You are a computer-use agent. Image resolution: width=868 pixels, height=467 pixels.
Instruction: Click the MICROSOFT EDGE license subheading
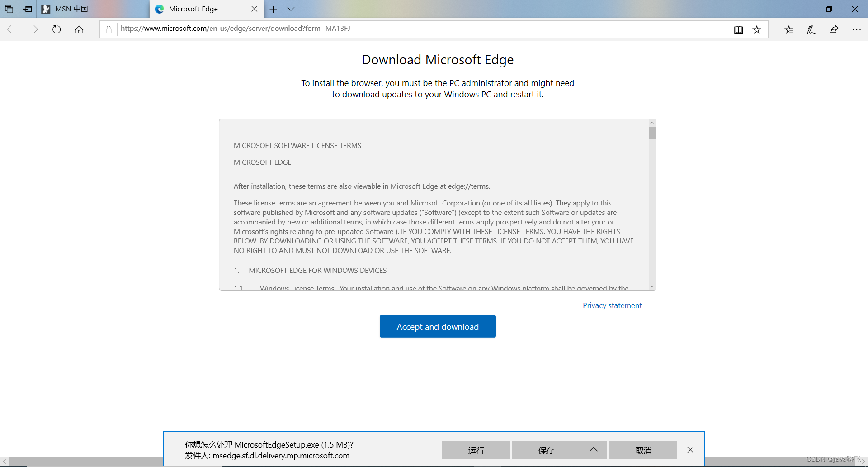pyautogui.click(x=263, y=162)
